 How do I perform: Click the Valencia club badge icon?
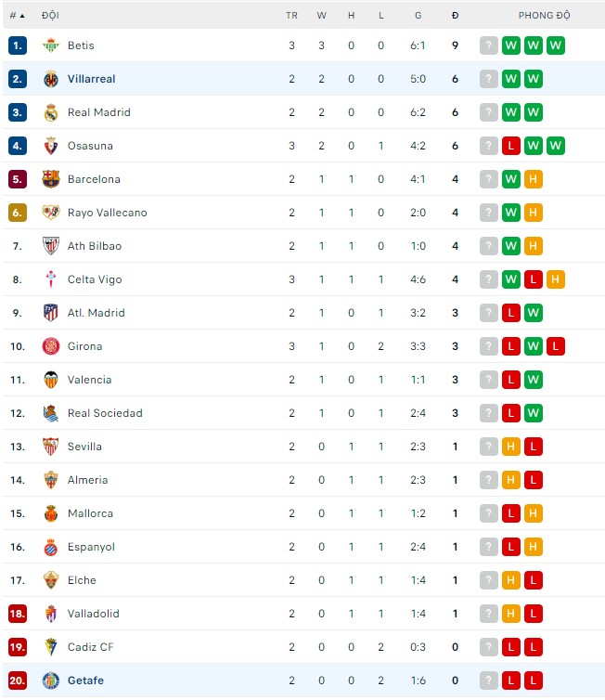[x=50, y=380]
